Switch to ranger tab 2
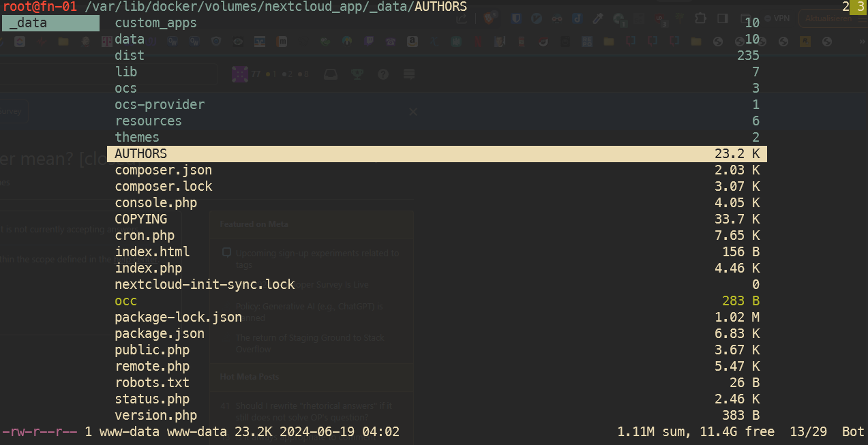The width and height of the screenshot is (868, 445). coord(845,7)
